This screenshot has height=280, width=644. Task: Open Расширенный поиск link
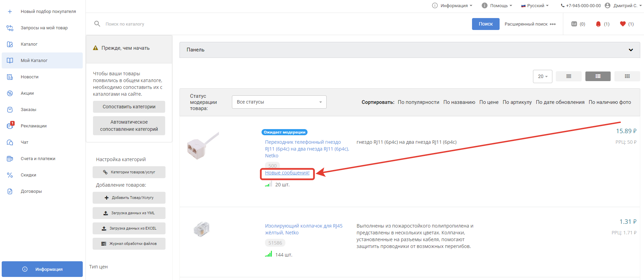coord(526,24)
